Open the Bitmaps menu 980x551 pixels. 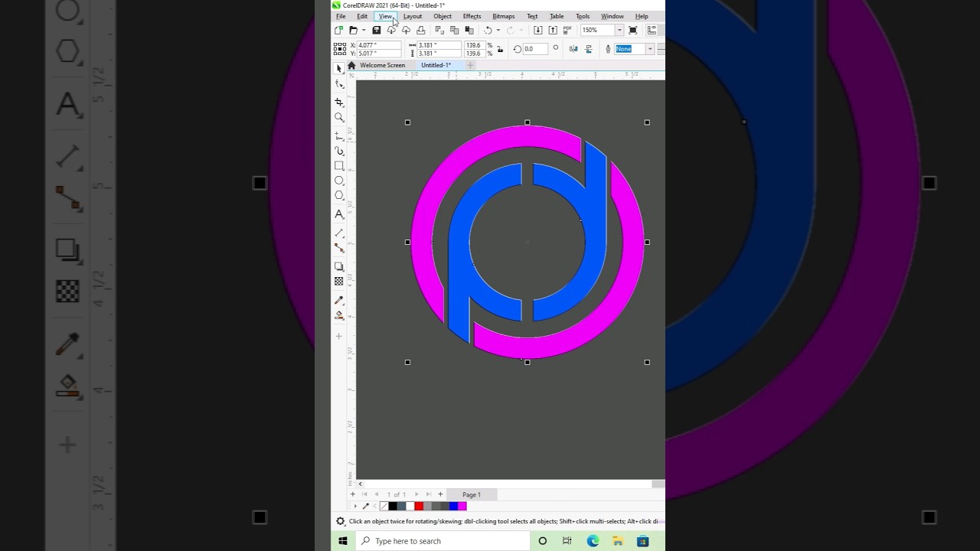pos(504,16)
